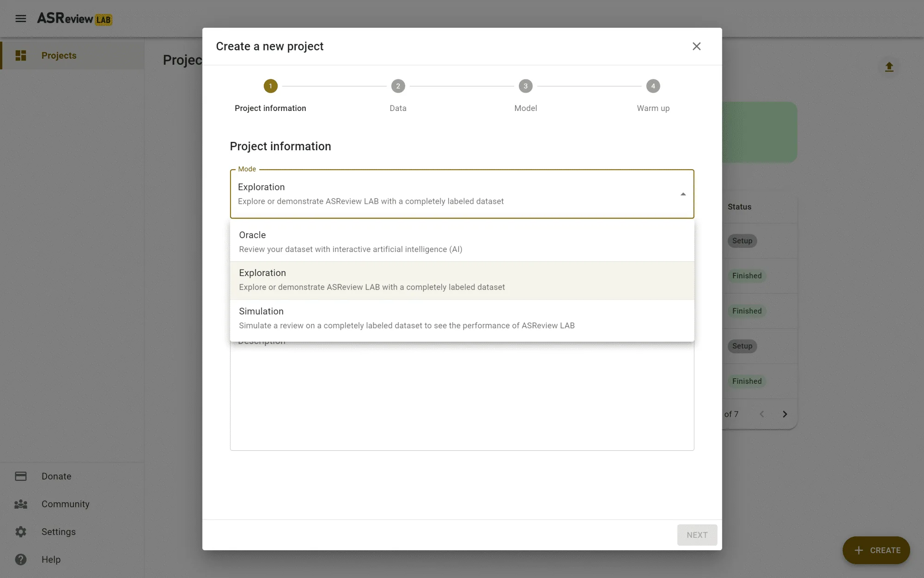The height and width of the screenshot is (578, 924).
Task: Open Settings via the gear icon
Action: [x=21, y=532]
